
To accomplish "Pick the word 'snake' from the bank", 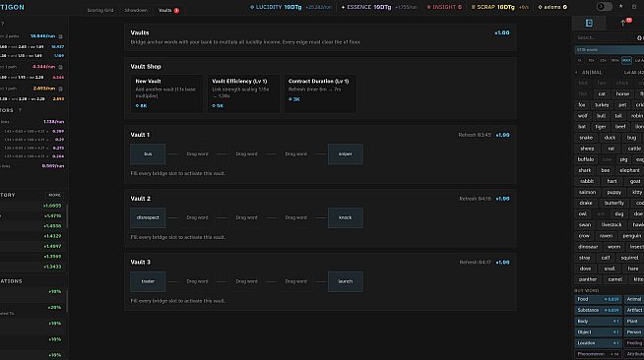I will pos(586,138).
